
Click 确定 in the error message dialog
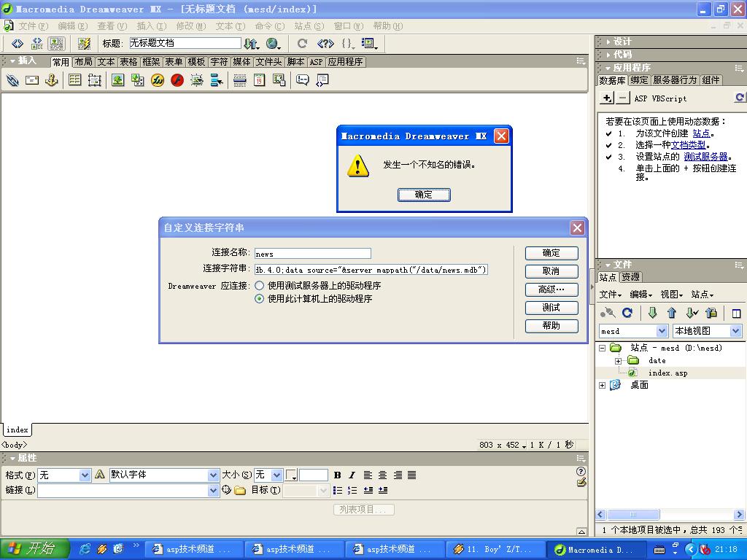424,195
